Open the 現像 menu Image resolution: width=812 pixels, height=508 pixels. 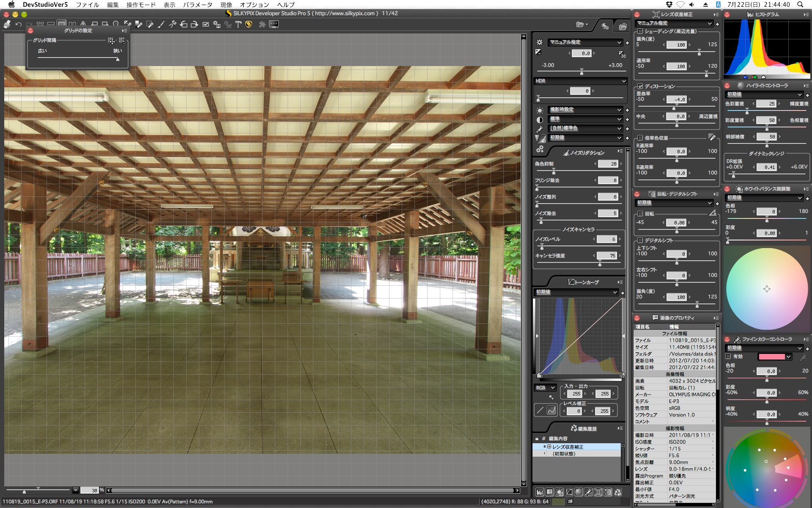(x=226, y=5)
